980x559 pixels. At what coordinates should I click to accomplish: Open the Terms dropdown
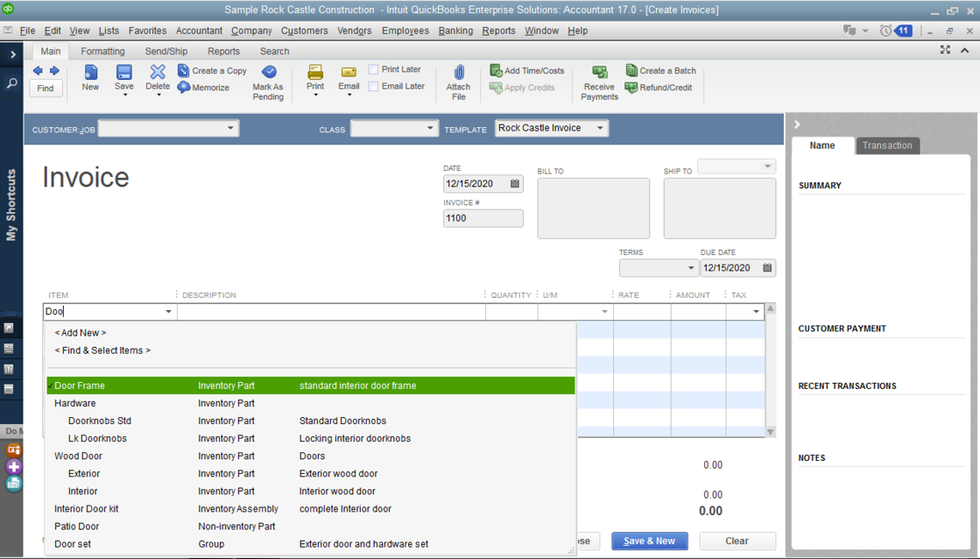tap(690, 268)
